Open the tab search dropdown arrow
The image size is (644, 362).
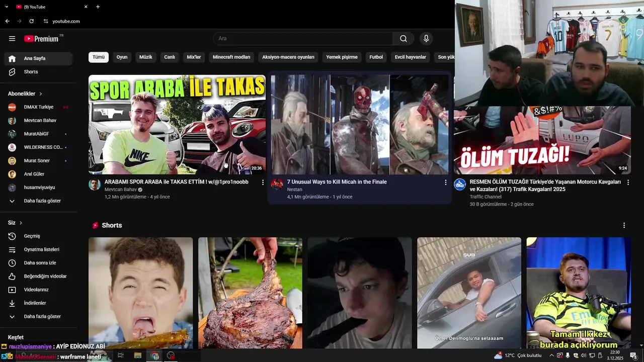point(7,7)
